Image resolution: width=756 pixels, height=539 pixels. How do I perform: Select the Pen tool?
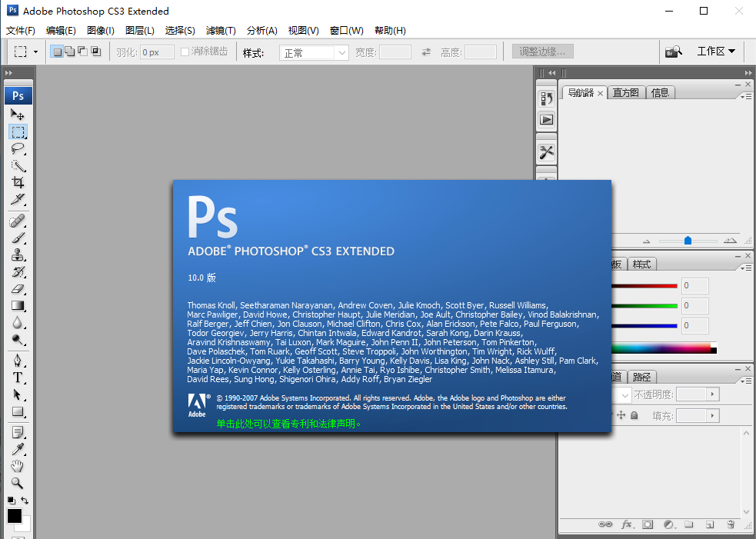pyautogui.click(x=18, y=361)
